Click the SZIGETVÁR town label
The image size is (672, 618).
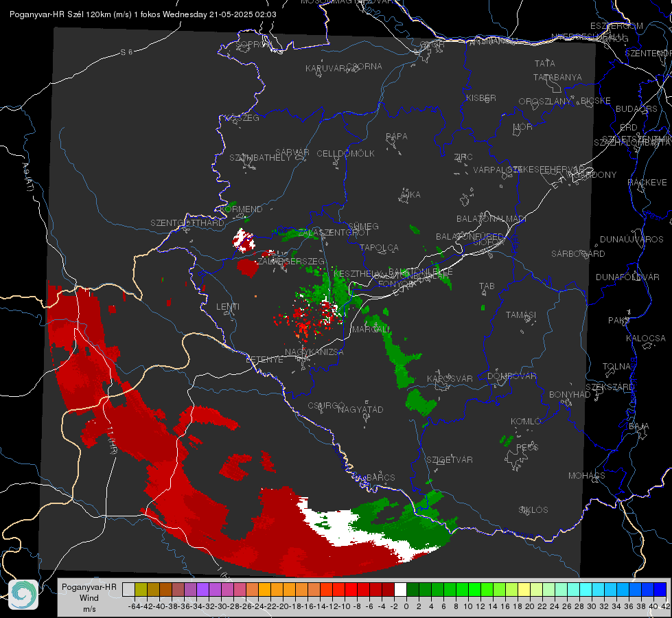click(450, 460)
